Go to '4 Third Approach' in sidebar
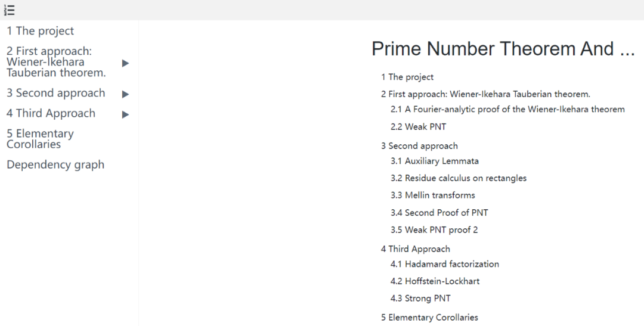644x326 pixels. click(51, 113)
